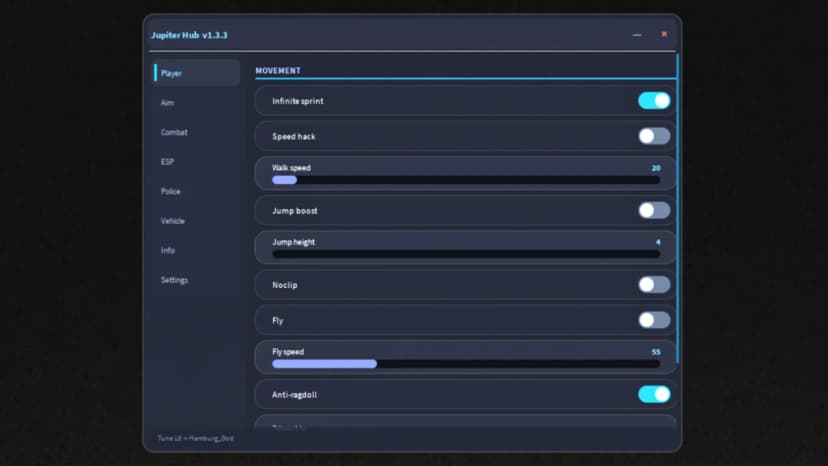The image size is (828, 466).
Task: Disable the Infinite sprint toggle
Action: click(654, 100)
